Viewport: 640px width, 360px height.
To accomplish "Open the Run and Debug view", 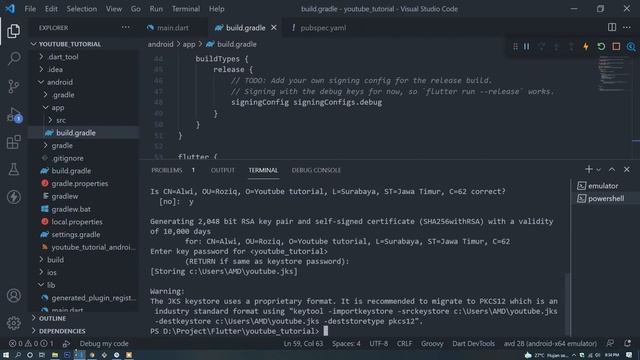I will click(13, 115).
